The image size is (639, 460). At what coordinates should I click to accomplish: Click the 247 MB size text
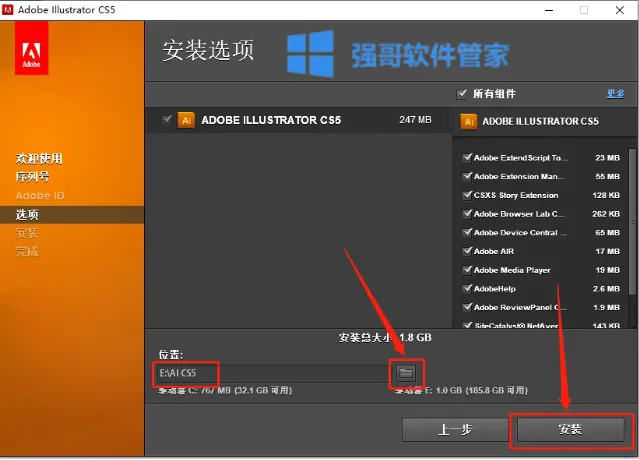(415, 120)
